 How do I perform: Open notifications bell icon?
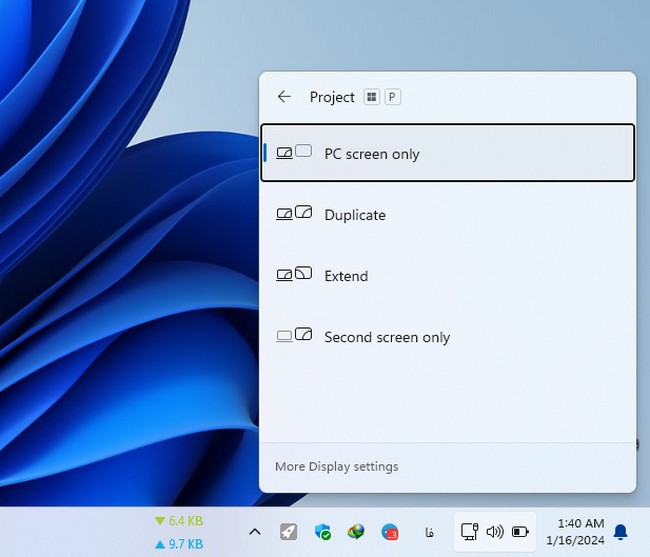click(621, 532)
